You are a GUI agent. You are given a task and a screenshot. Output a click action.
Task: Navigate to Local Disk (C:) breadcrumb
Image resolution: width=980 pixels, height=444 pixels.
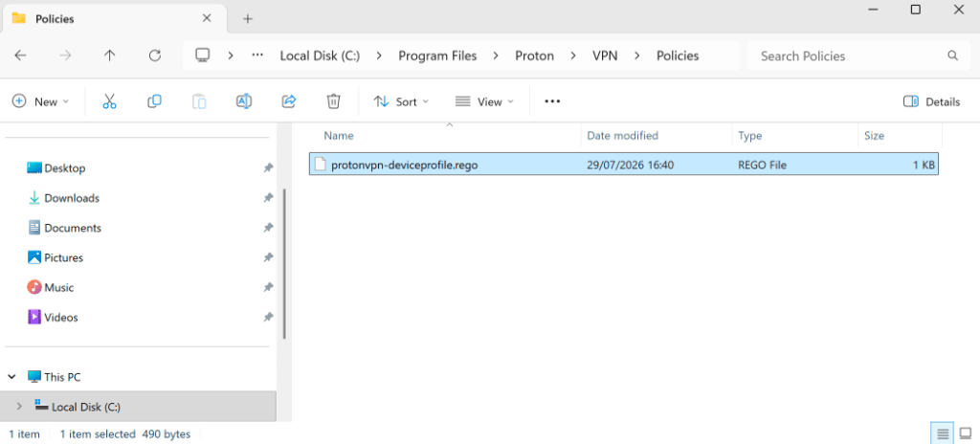(320, 55)
